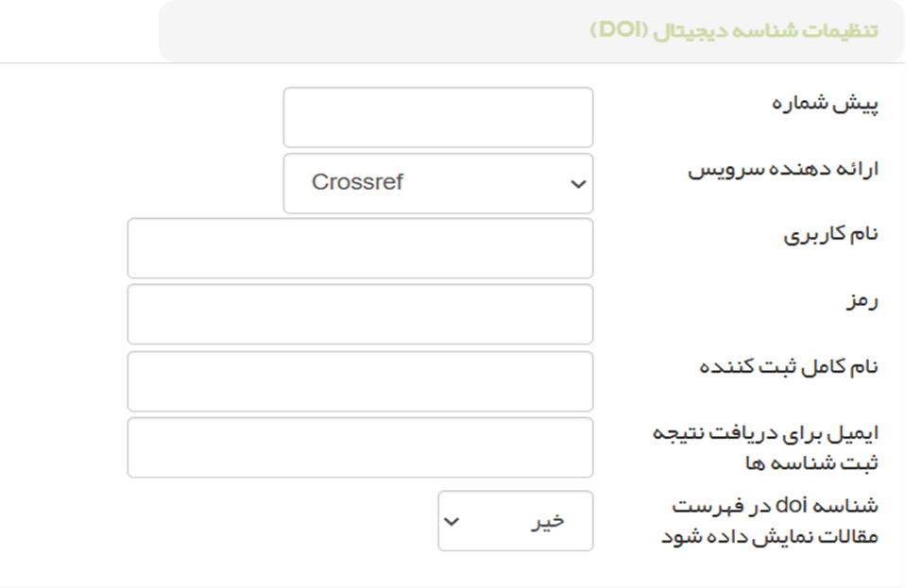Expand the show DOI in article list dropdown

(x=515, y=521)
